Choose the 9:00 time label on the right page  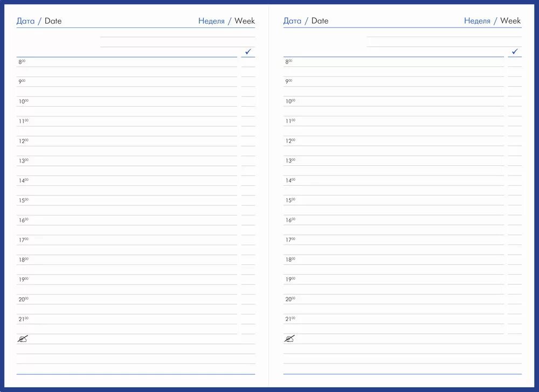pyautogui.click(x=288, y=82)
